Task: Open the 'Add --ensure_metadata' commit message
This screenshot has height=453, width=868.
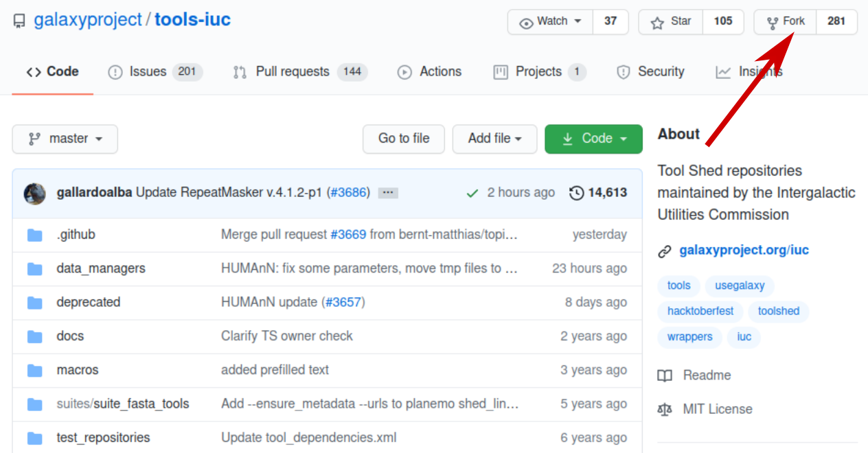Action: tap(369, 404)
